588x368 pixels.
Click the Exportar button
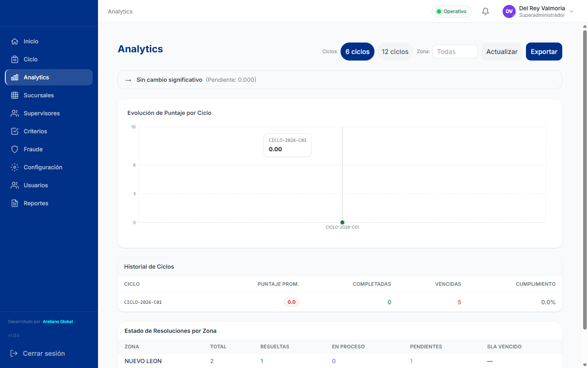[544, 52]
